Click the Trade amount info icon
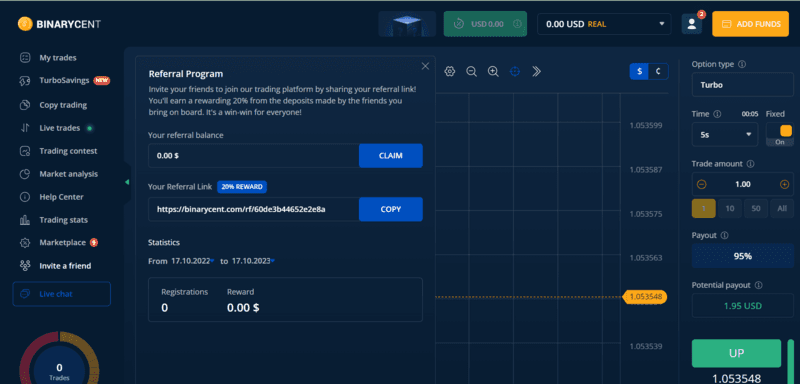800x384 pixels. 751,164
